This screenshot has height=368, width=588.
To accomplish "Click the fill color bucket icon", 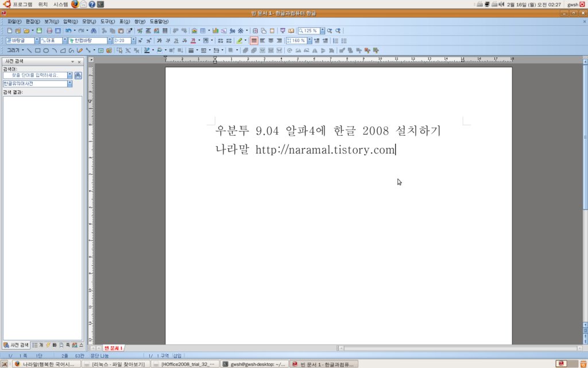I will [x=160, y=51].
